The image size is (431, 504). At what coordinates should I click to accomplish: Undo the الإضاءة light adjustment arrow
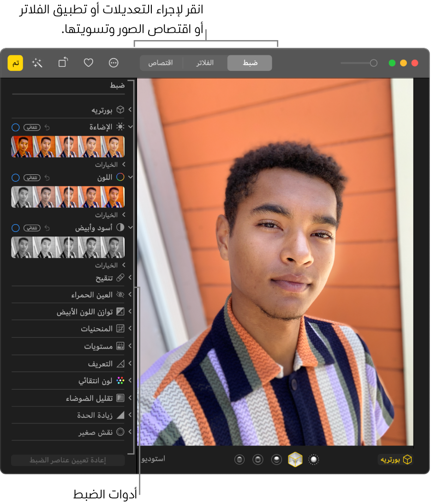point(47,127)
